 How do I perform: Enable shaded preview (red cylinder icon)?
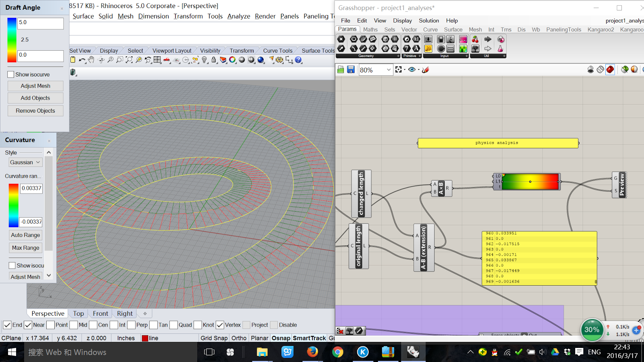point(610,69)
